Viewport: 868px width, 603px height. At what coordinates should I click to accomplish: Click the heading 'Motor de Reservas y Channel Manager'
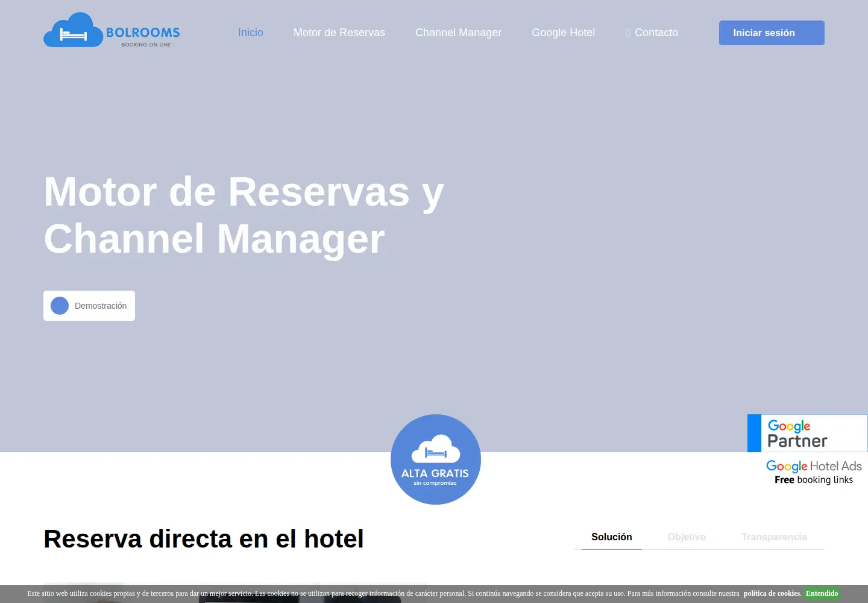click(244, 215)
